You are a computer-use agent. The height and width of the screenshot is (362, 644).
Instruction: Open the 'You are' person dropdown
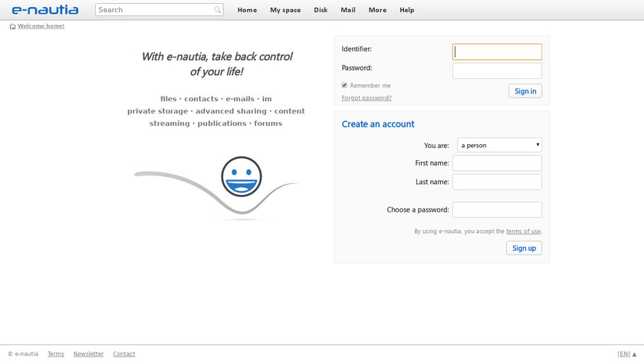coord(499,145)
